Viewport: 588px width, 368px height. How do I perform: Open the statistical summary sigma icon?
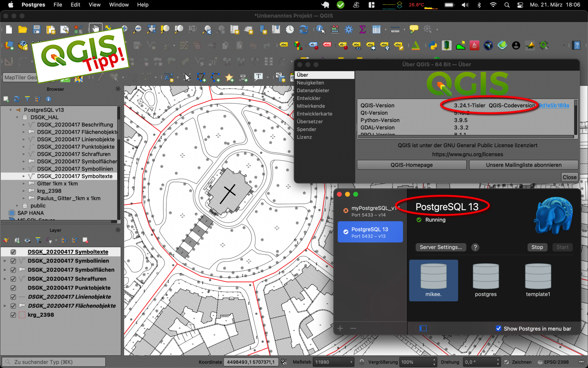pyautogui.click(x=362, y=30)
